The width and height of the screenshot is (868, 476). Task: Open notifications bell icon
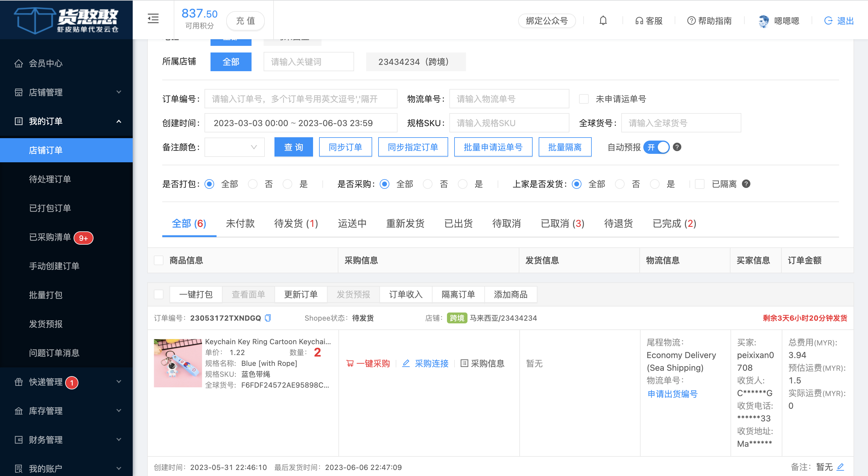[603, 21]
